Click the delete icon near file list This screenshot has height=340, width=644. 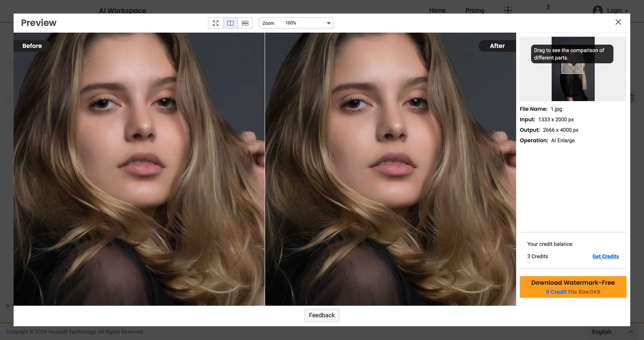coord(632,98)
